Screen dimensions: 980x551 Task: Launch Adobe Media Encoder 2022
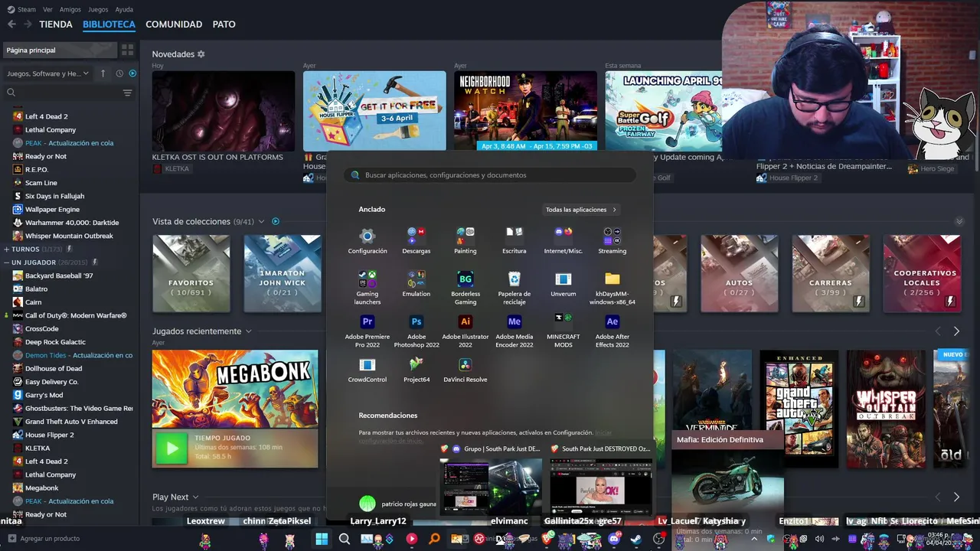coord(514,330)
